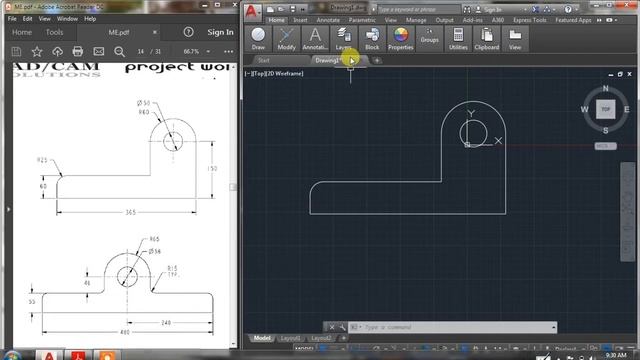This screenshot has height=360, width=640.
Task: Open the Help menu in Acrobat Reader
Action: point(90,19)
